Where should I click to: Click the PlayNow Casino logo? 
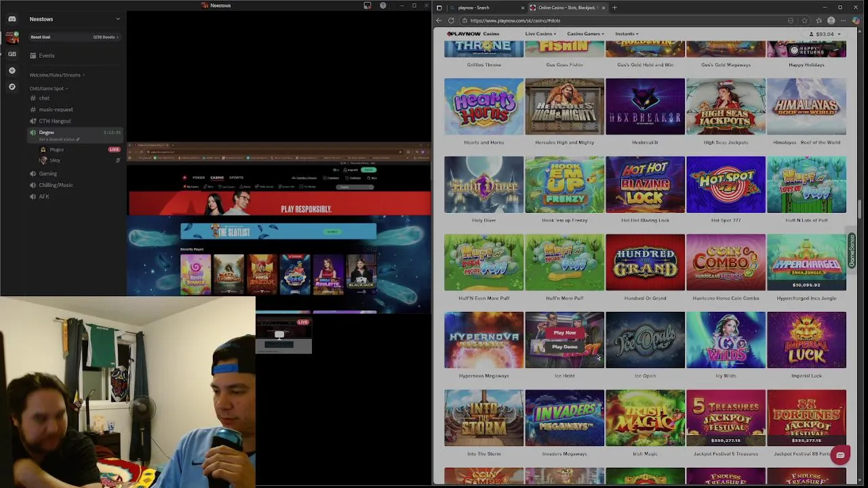[473, 34]
